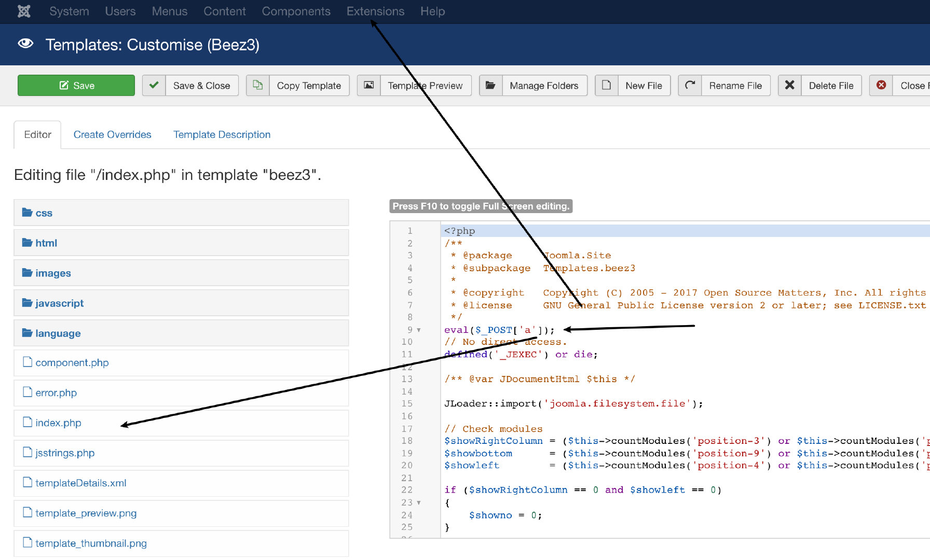The height and width of the screenshot is (560, 930).
Task: Click the eye icon beside the Templates title
Action: [x=25, y=44]
